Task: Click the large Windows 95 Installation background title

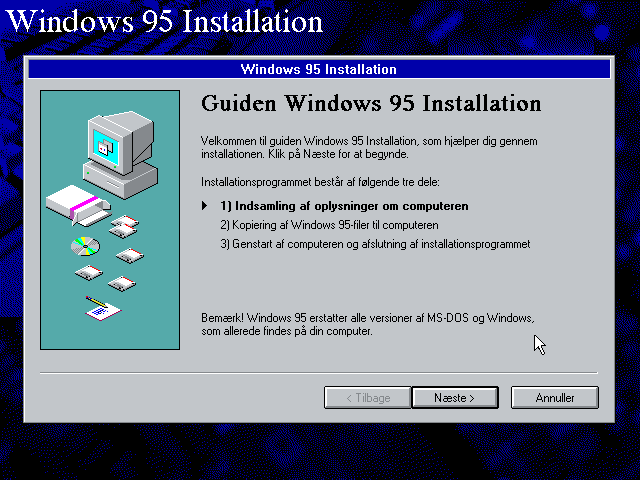Action: coord(165,21)
